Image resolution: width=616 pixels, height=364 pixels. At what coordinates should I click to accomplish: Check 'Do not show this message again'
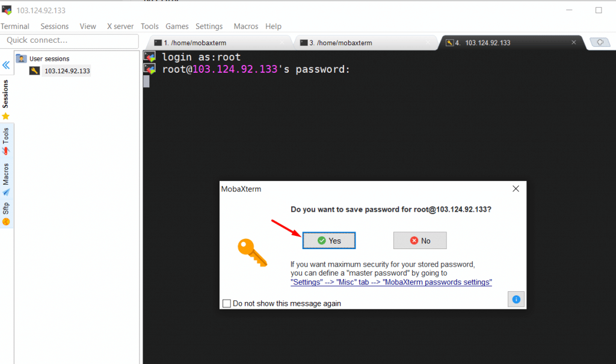[227, 303]
